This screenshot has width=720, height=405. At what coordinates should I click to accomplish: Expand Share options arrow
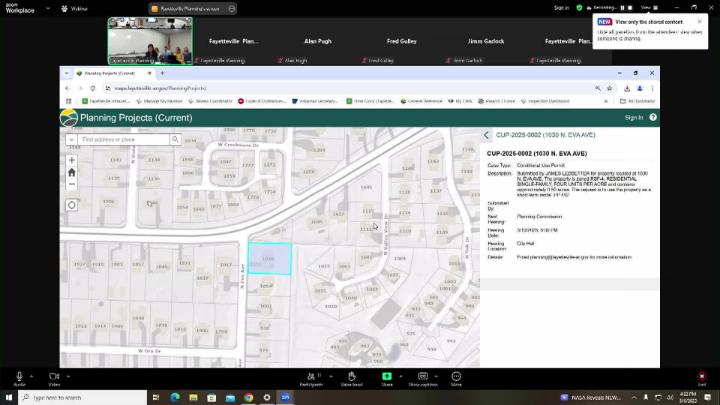tap(401, 376)
